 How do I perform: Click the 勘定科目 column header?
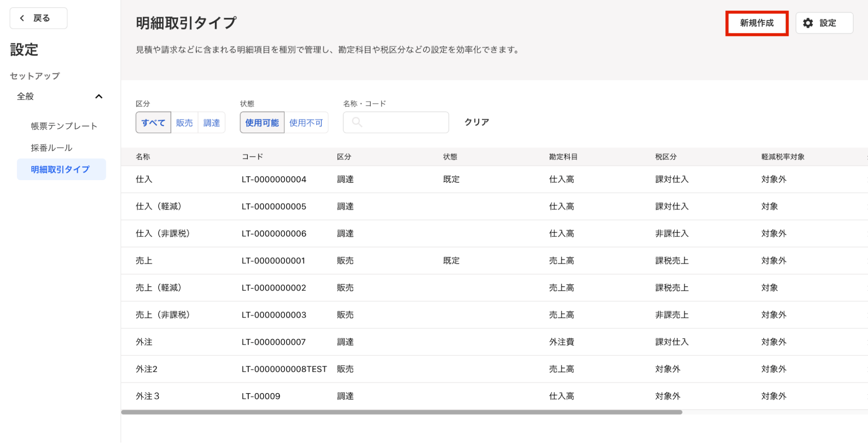[x=563, y=157]
